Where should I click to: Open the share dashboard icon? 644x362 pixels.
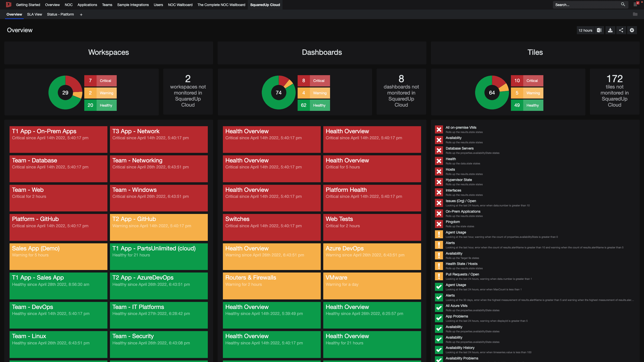click(x=621, y=30)
